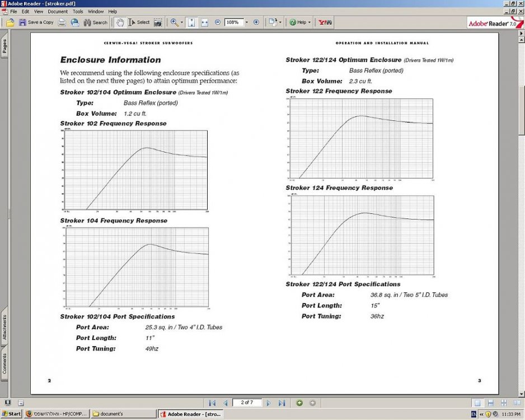Go to the last page
This screenshot has width=525, height=420.
tap(282, 403)
